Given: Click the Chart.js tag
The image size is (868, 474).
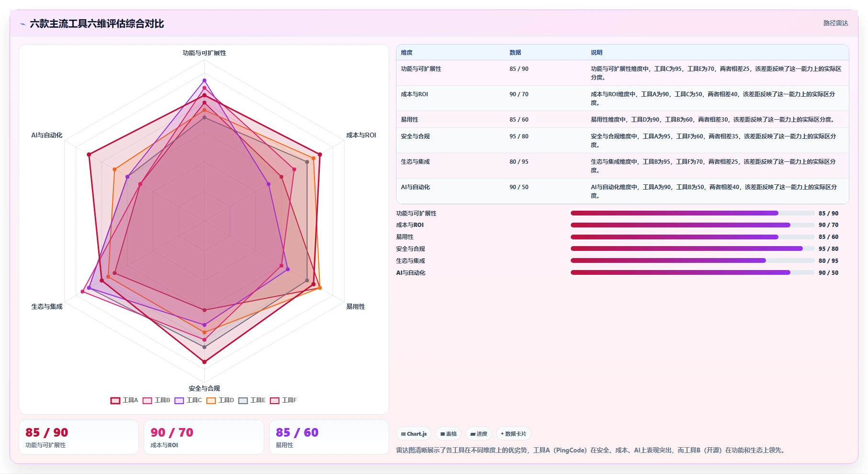Looking at the screenshot, I should pos(414,434).
